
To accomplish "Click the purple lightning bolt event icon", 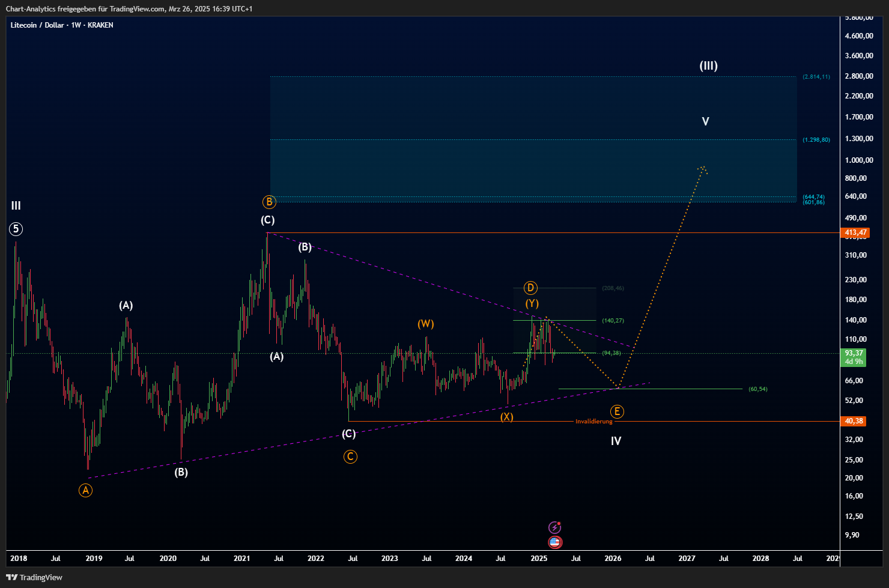I will coord(554,528).
